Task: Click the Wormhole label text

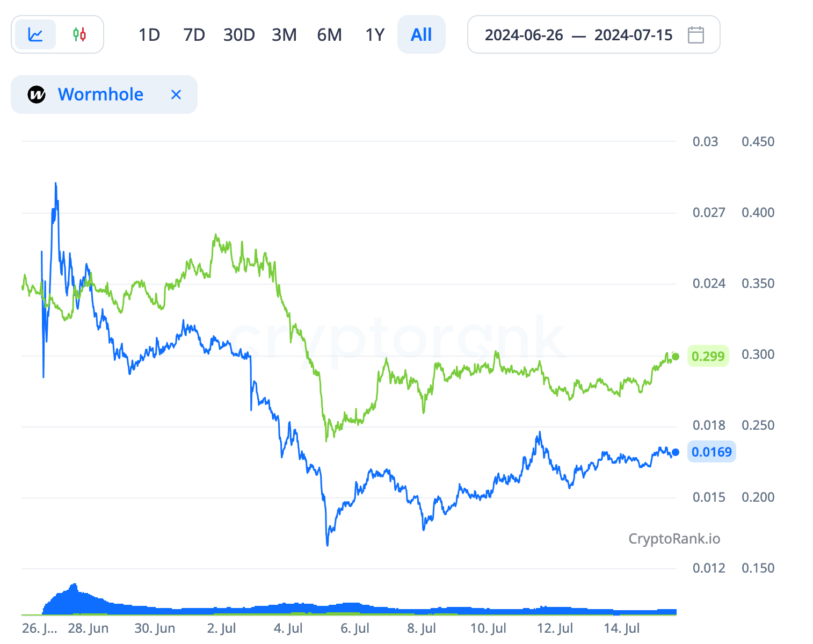Action: [x=100, y=95]
